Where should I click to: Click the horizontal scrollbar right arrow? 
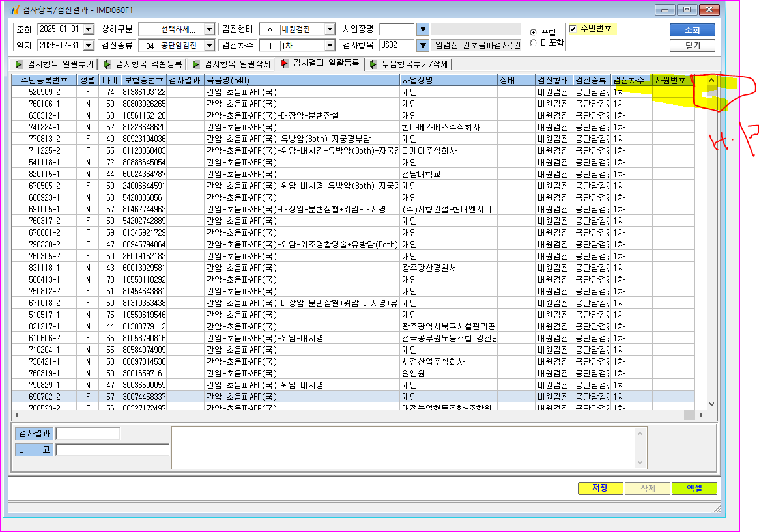(700, 415)
